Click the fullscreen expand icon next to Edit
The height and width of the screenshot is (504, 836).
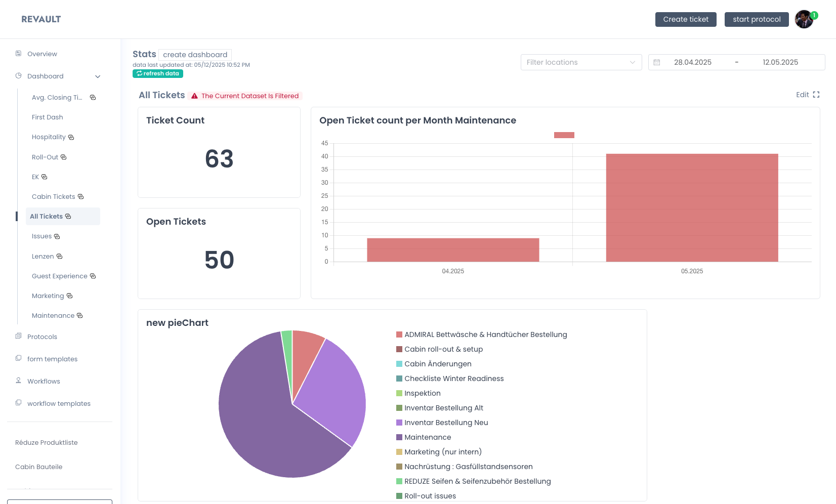[x=816, y=95]
